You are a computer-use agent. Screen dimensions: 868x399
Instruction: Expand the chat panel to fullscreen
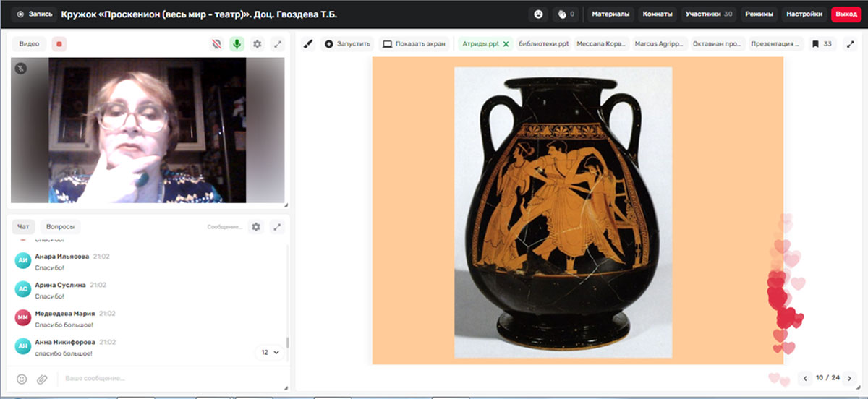pyautogui.click(x=277, y=227)
